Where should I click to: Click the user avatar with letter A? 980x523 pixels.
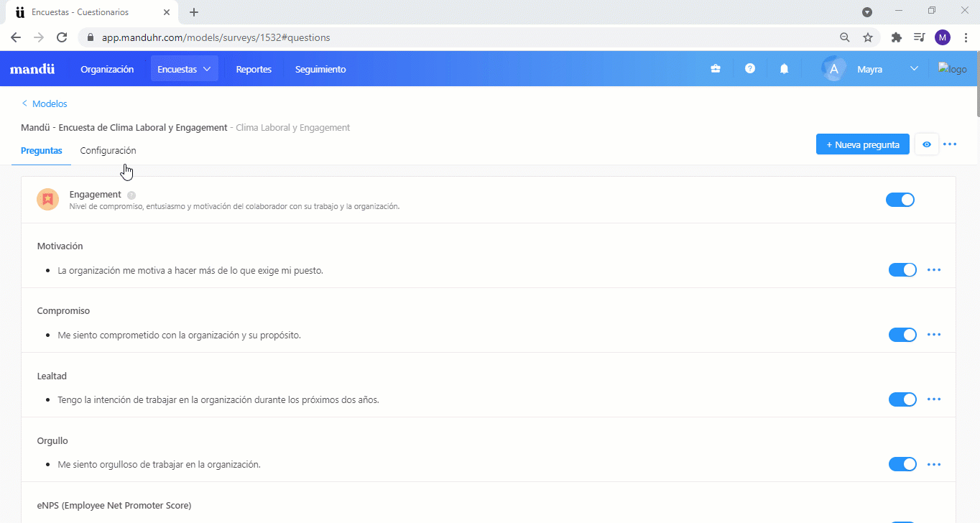pyautogui.click(x=833, y=69)
